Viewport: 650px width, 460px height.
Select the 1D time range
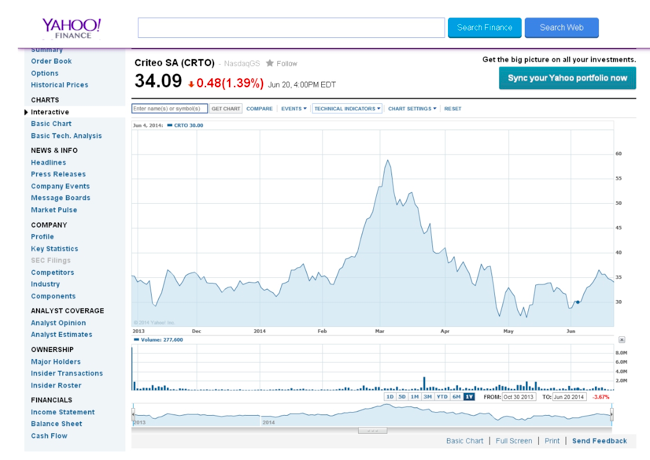390,397
